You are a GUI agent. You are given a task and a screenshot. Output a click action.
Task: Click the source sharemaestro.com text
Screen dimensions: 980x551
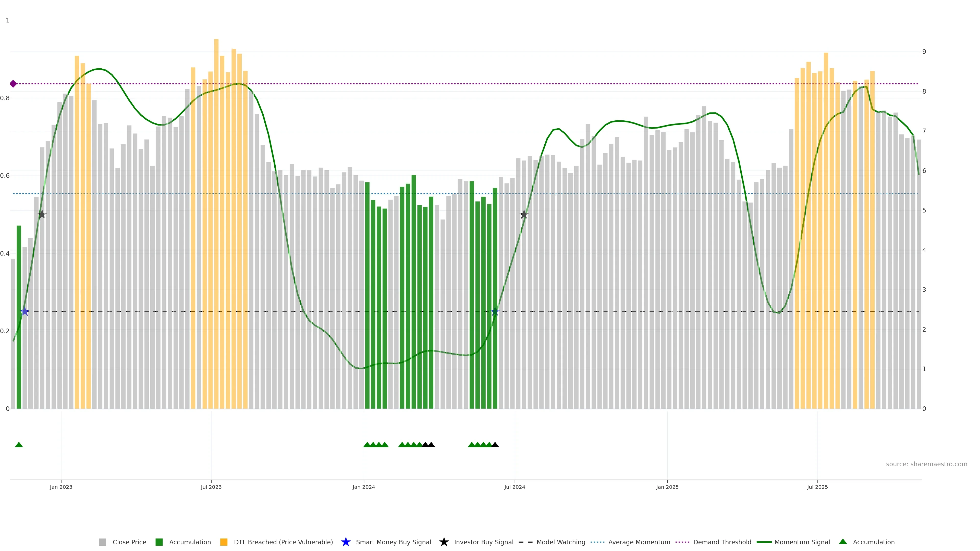click(x=926, y=464)
